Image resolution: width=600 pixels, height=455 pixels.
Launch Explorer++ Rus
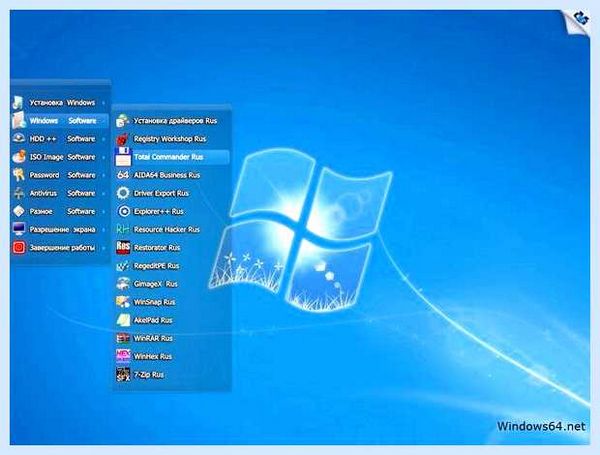click(x=172, y=211)
